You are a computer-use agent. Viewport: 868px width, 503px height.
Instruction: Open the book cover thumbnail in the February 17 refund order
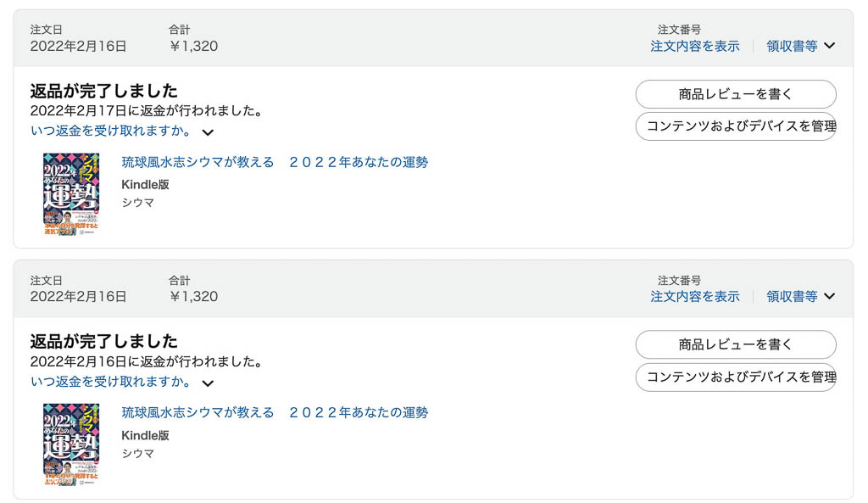[71, 193]
